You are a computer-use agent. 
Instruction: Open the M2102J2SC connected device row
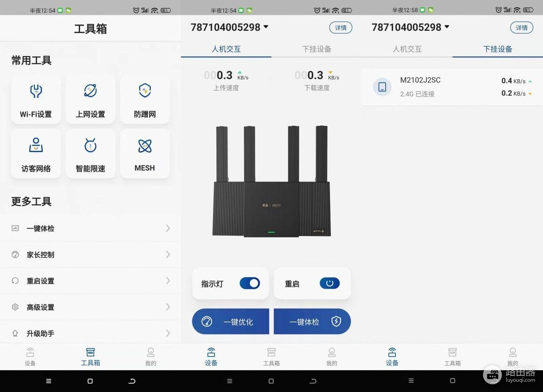[x=453, y=87]
